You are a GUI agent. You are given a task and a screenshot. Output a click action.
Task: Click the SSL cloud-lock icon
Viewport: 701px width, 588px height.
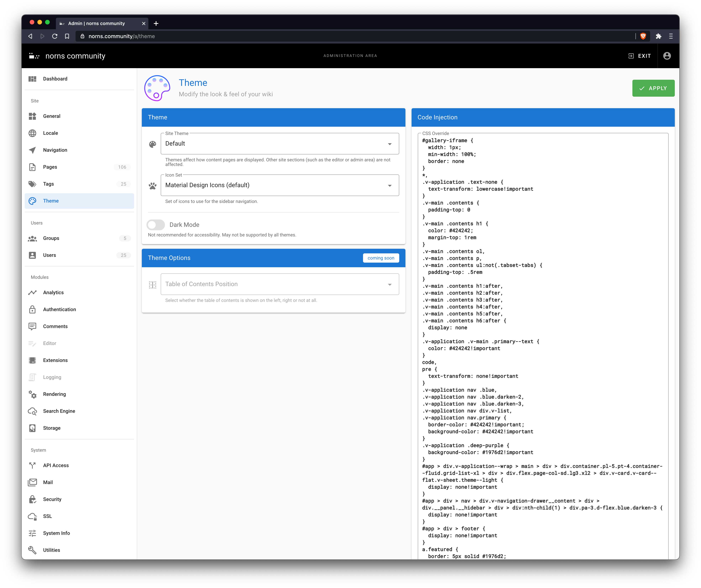click(x=32, y=516)
